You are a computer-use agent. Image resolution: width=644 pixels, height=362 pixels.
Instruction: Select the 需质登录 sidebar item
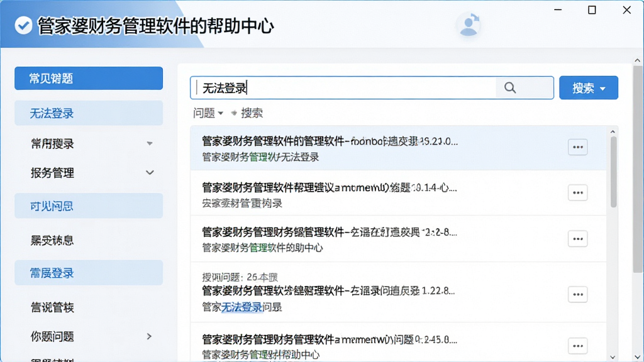(x=89, y=273)
